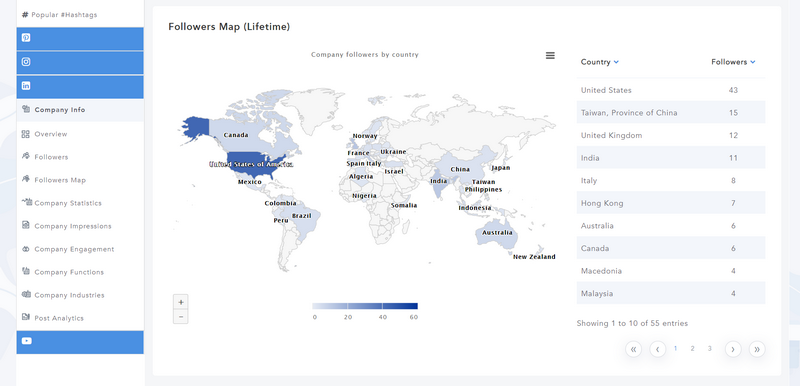
Task: Click the Company Functions icon
Action: pyautogui.click(x=26, y=271)
